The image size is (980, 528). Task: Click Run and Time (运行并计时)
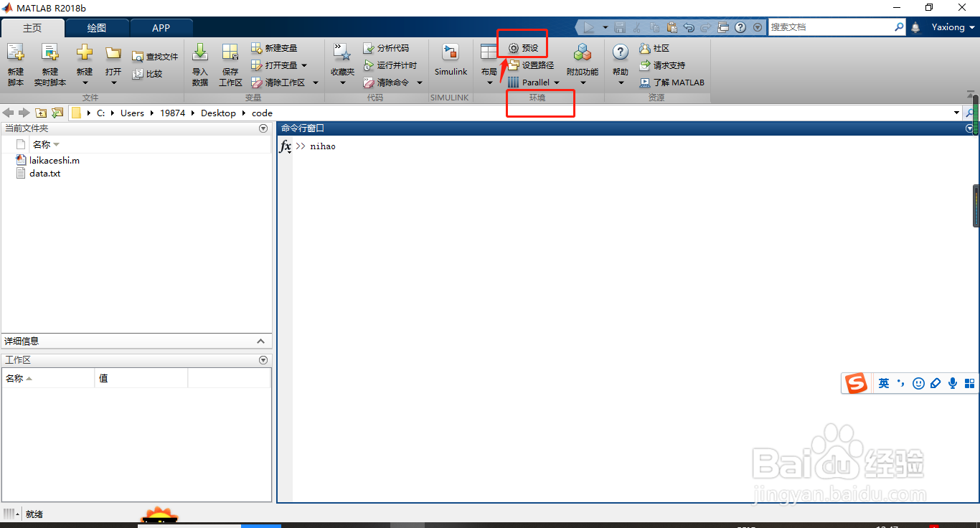tap(390, 65)
